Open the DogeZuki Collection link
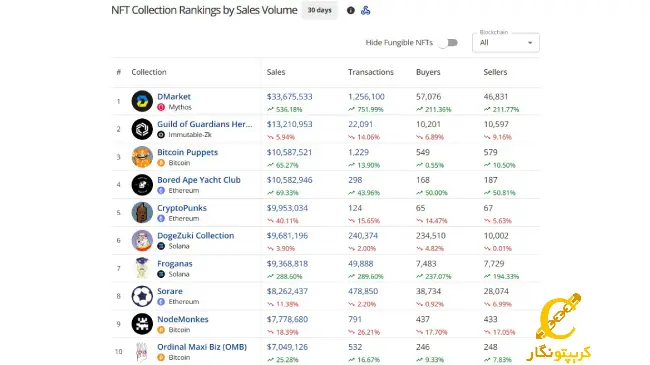650x365 pixels. click(x=196, y=236)
